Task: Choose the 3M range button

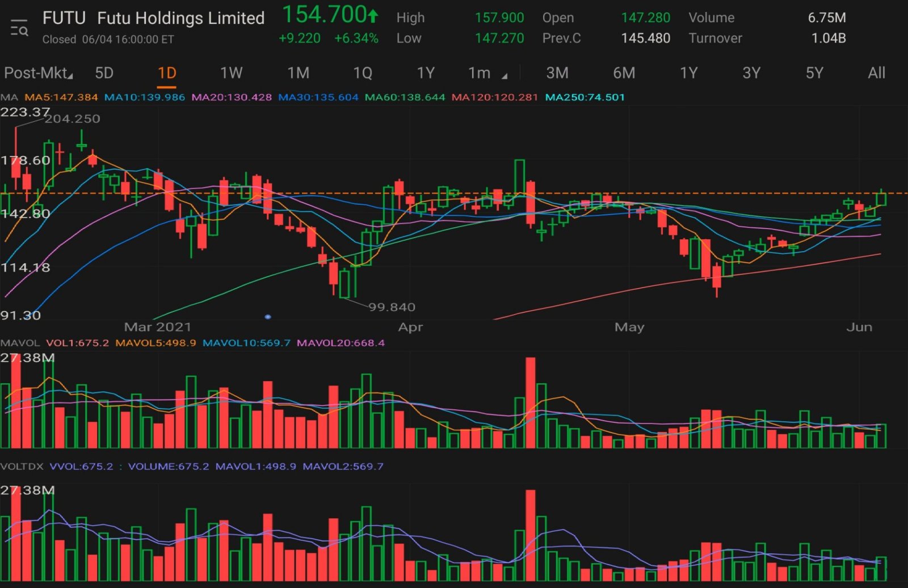Action: click(557, 73)
